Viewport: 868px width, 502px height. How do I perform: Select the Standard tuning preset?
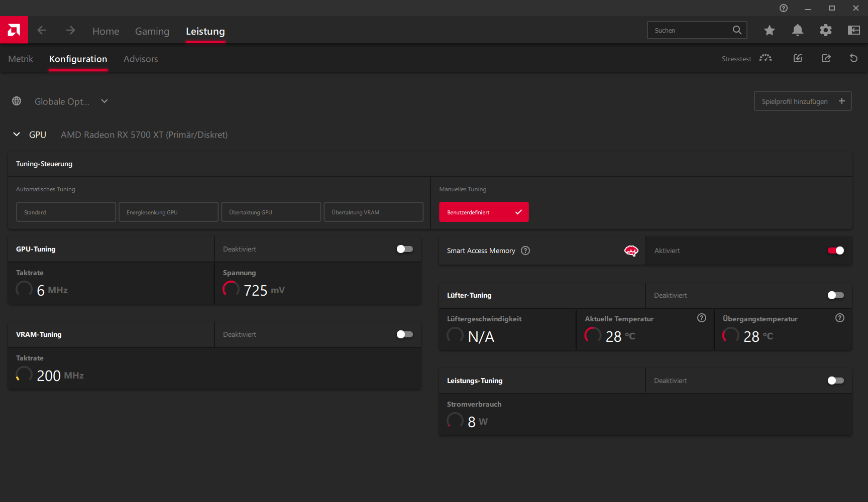point(66,212)
